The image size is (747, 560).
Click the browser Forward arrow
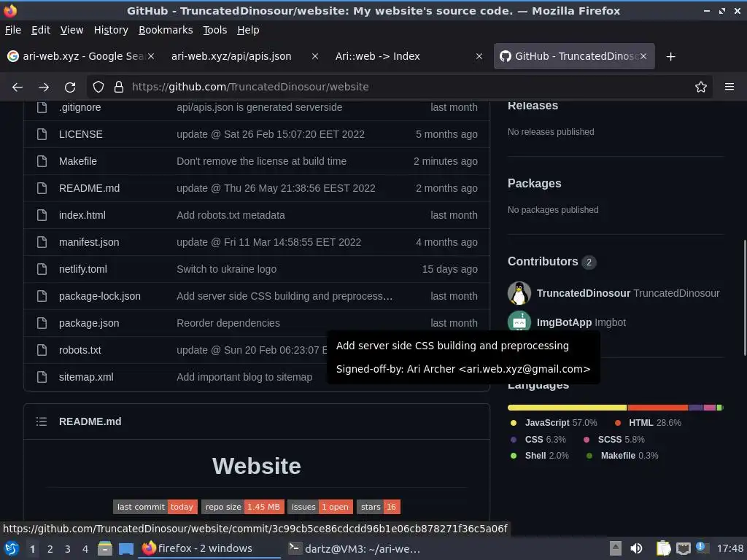[x=44, y=87]
